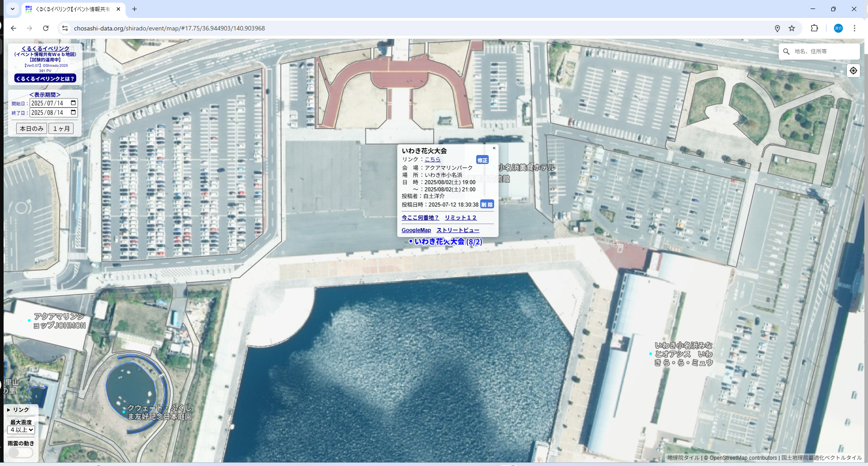
Task: Close the いわき花火大会 popup
Action: [494, 148]
